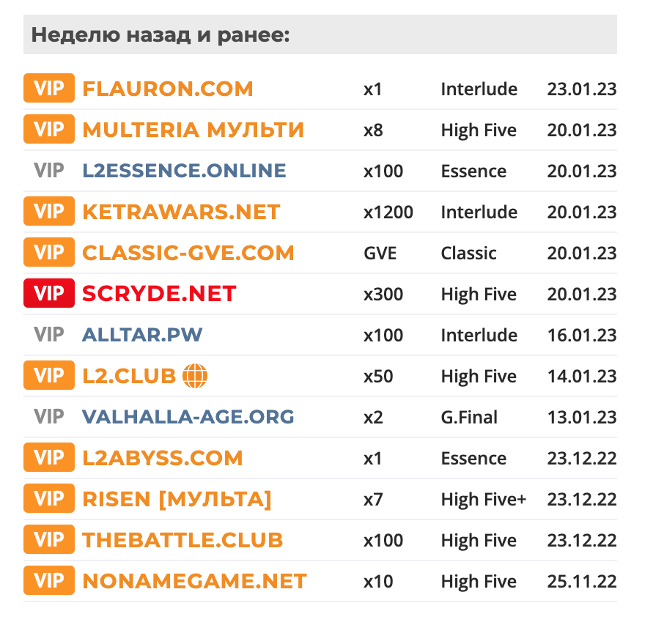Click the 'Неделю назад и ранее' section header
Screen dimensions: 664x644
click(x=320, y=34)
